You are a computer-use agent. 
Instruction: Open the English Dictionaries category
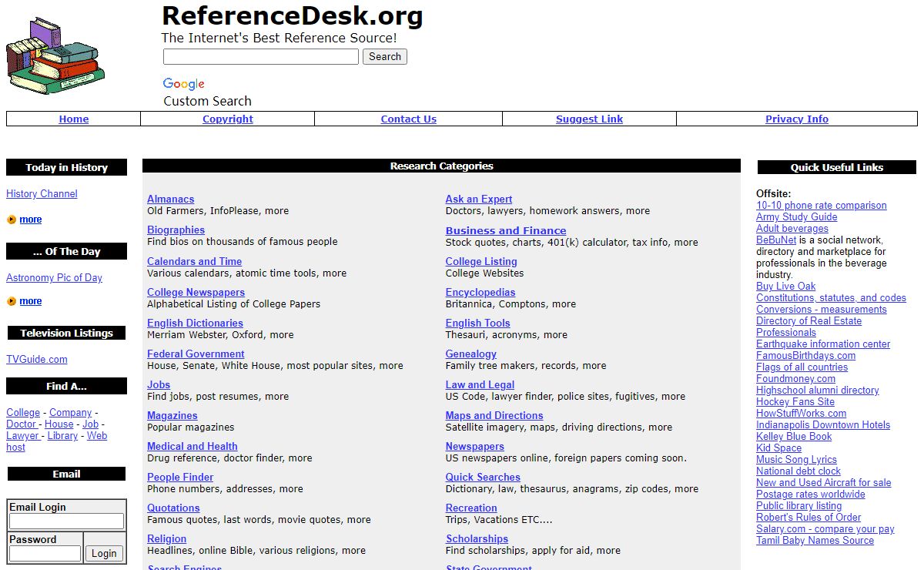click(195, 323)
